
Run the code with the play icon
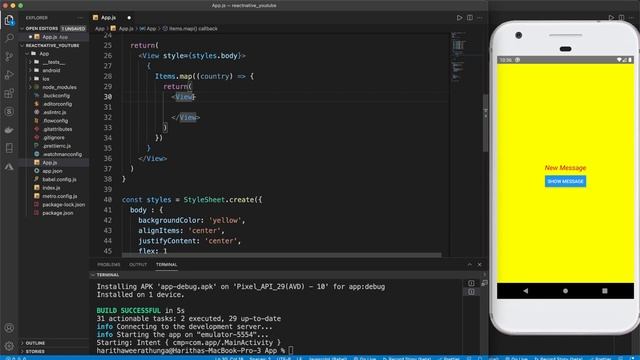[460, 18]
